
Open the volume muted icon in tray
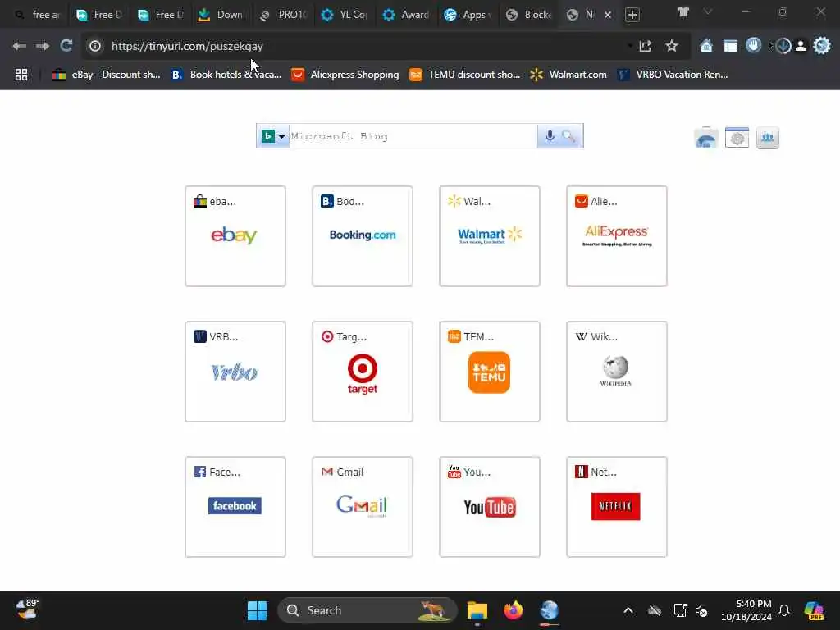point(702,610)
